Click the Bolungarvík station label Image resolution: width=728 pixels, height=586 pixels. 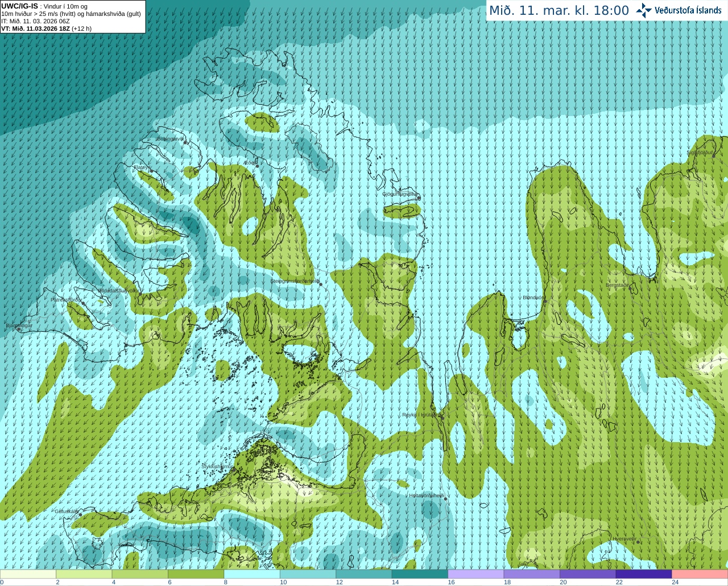[171, 139]
